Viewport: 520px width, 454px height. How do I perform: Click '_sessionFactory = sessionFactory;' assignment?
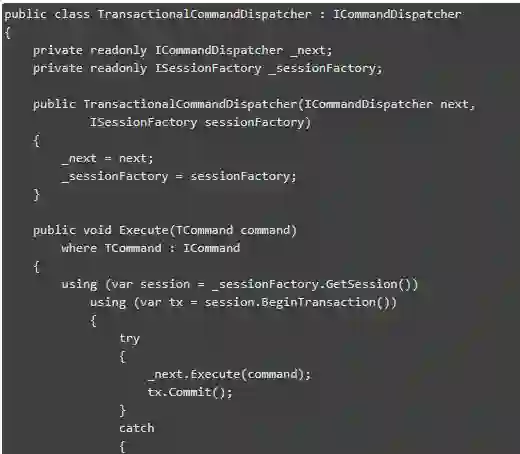[179, 176]
